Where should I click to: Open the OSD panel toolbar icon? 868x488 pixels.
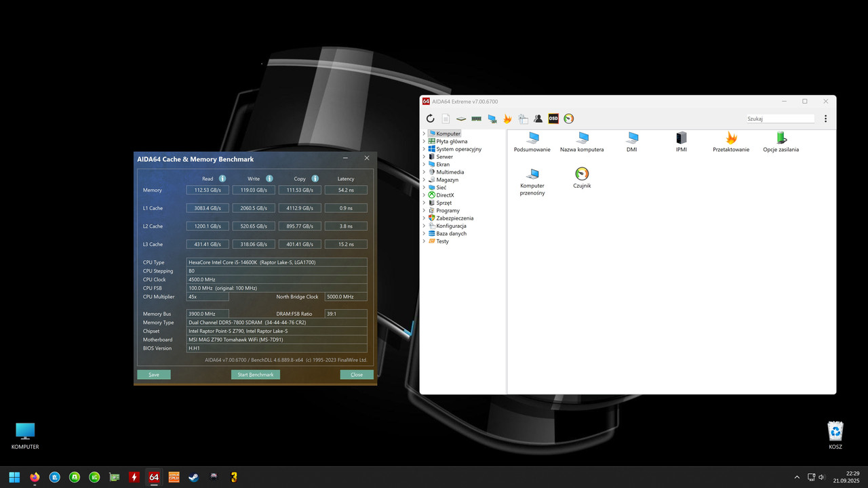[x=553, y=119]
